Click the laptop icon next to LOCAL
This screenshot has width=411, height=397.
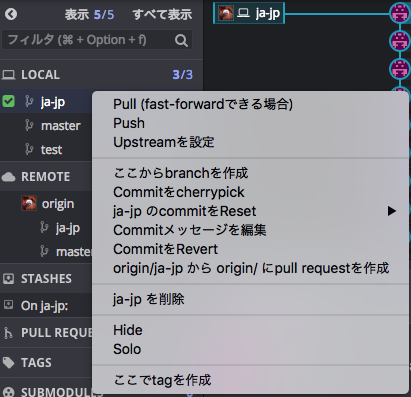coord(9,74)
